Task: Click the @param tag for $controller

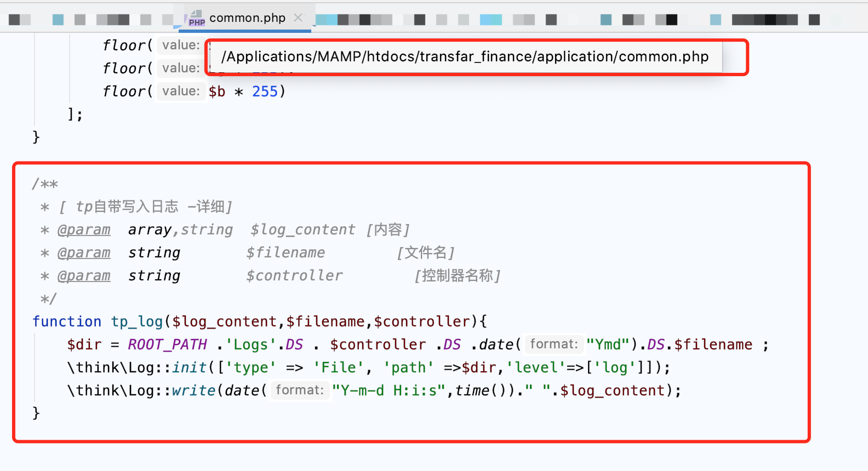Action: [84, 275]
